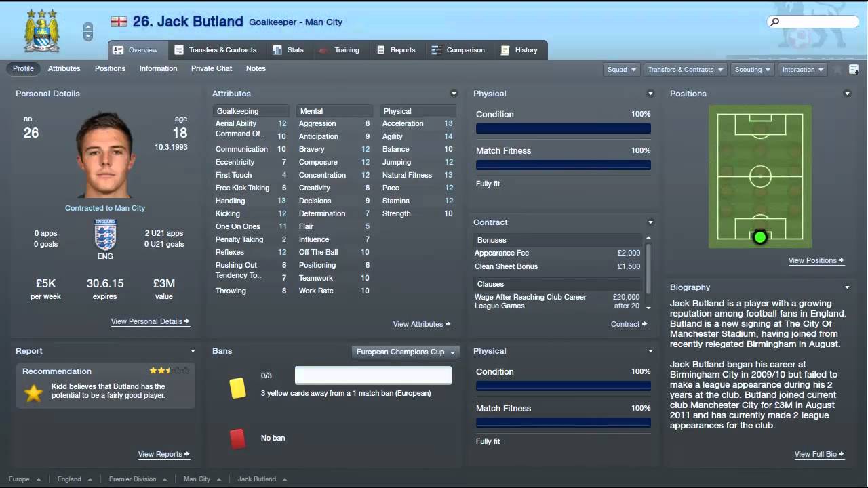The height and width of the screenshot is (488, 868).
Task: Click the red card icon in Bans
Action: point(237,439)
